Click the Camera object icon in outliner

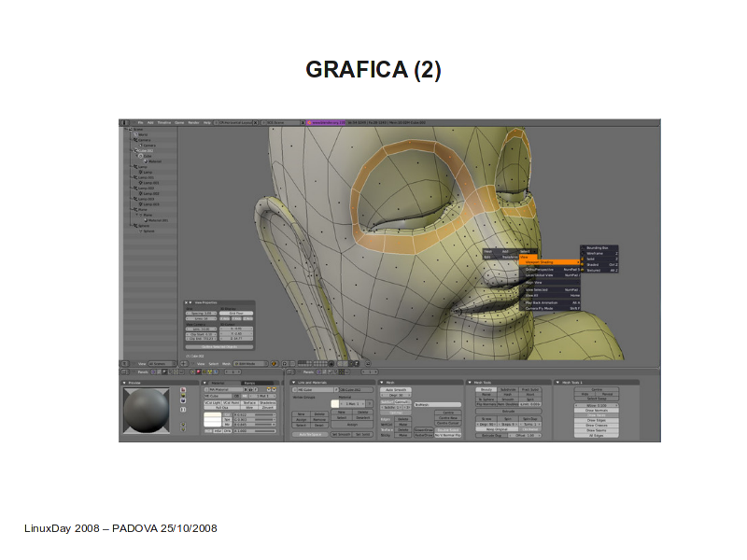pyautogui.click(x=134, y=141)
